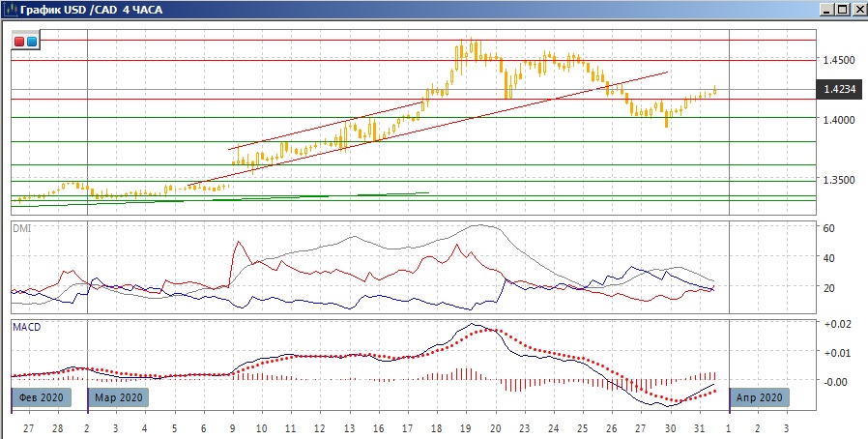Click the 60 level on DMI scale
Viewport: 868px width, 439px height.
(x=827, y=228)
